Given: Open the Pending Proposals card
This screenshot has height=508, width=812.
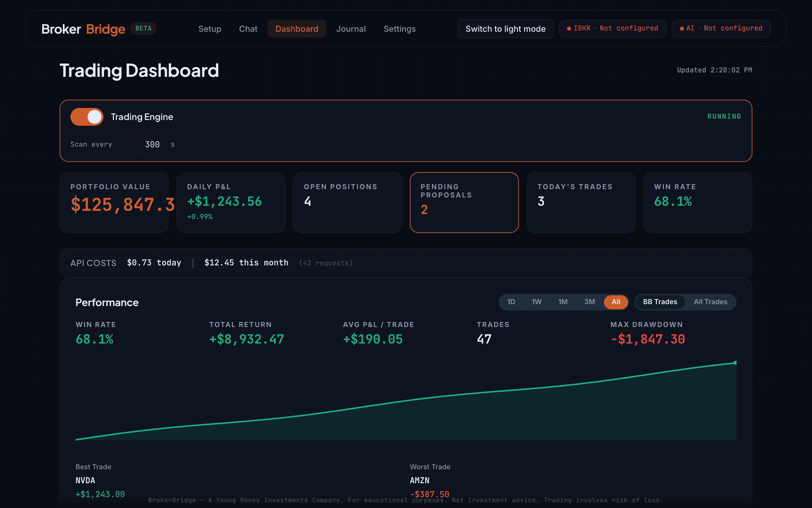Looking at the screenshot, I should click(464, 203).
